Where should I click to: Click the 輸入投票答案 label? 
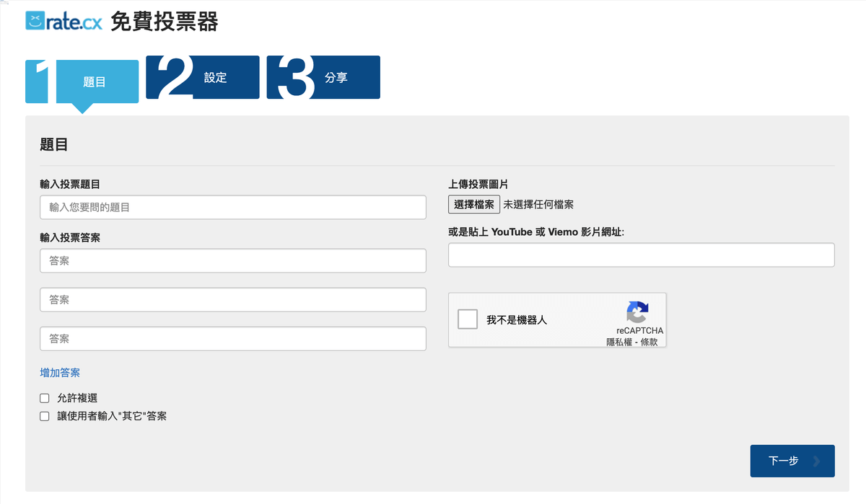(x=70, y=237)
